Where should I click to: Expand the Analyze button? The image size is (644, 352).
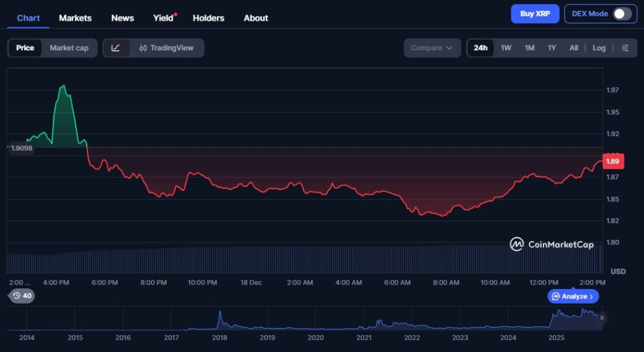pos(573,296)
